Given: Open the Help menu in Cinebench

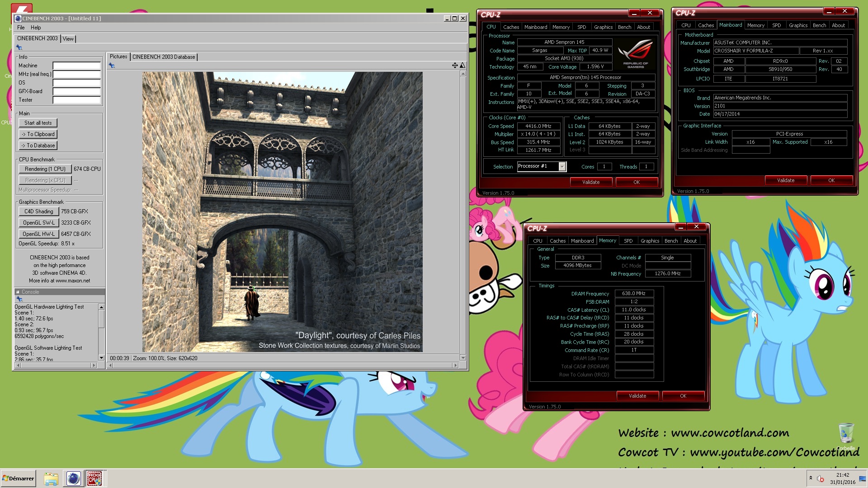Looking at the screenshot, I should [36, 28].
